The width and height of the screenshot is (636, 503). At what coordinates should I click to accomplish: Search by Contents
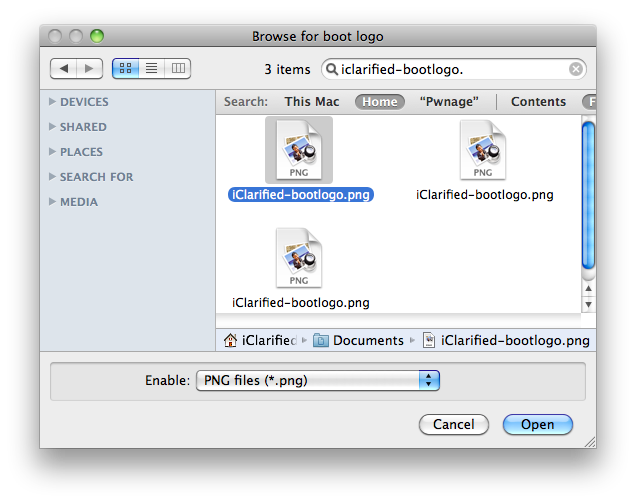pos(538,102)
